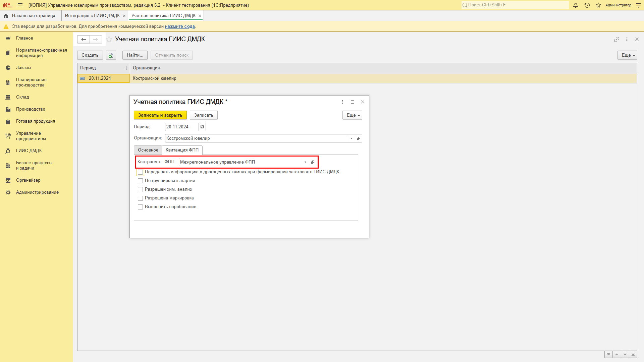Image resolution: width=644 pixels, height=362 pixels.
Task: Open Готовая продукция section
Action: pyautogui.click(x=36, y=121)
